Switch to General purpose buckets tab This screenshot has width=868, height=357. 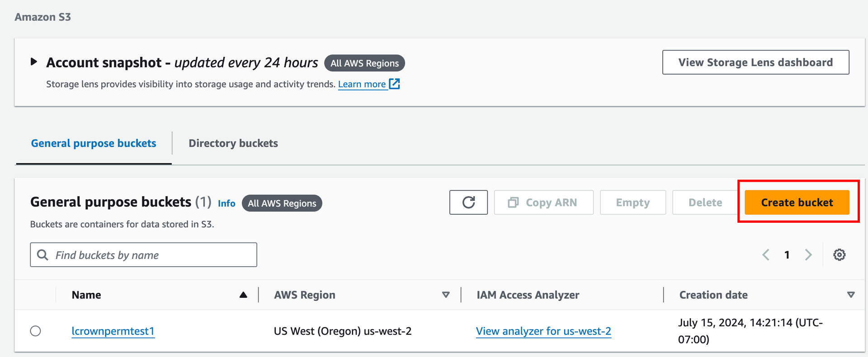coord(94,143)
